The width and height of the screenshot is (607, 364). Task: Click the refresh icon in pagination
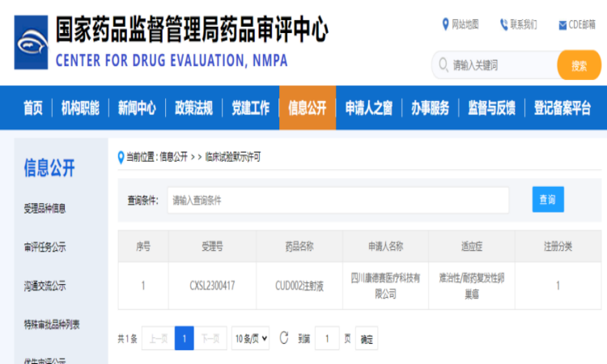(x=283, y=338)
